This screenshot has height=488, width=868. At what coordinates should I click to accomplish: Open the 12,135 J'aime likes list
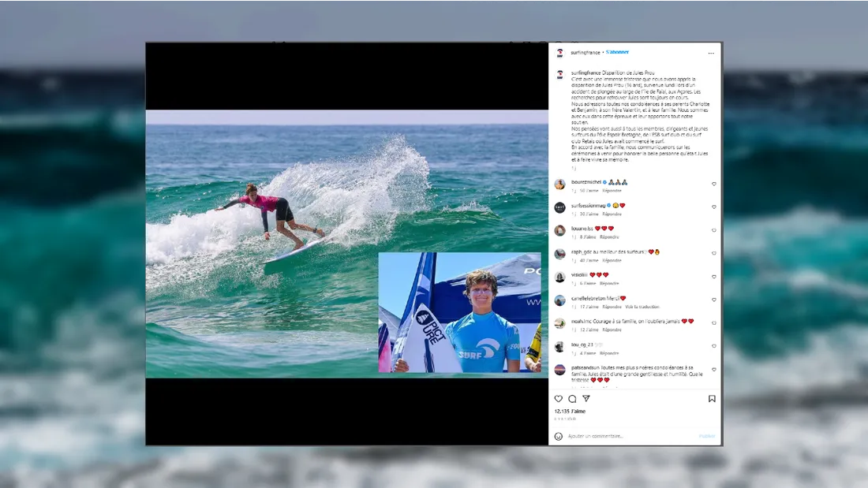[570, 412]
